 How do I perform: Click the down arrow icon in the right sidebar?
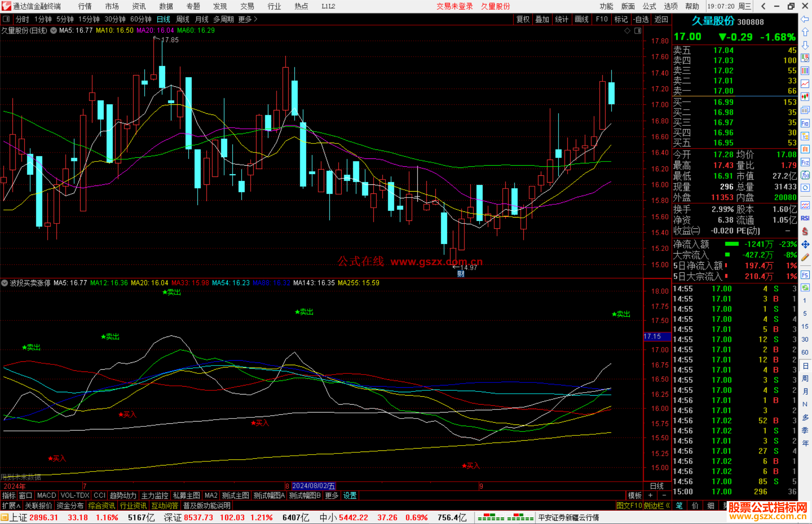point(805,45)
